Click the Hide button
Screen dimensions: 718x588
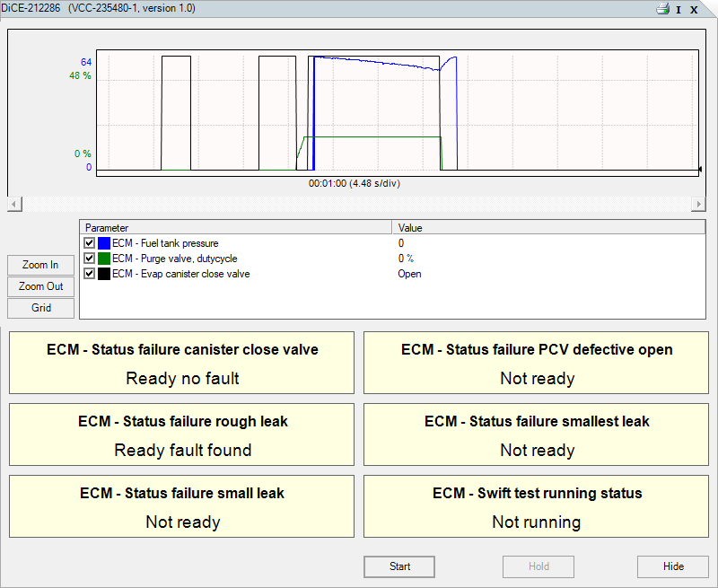(673, 566)
